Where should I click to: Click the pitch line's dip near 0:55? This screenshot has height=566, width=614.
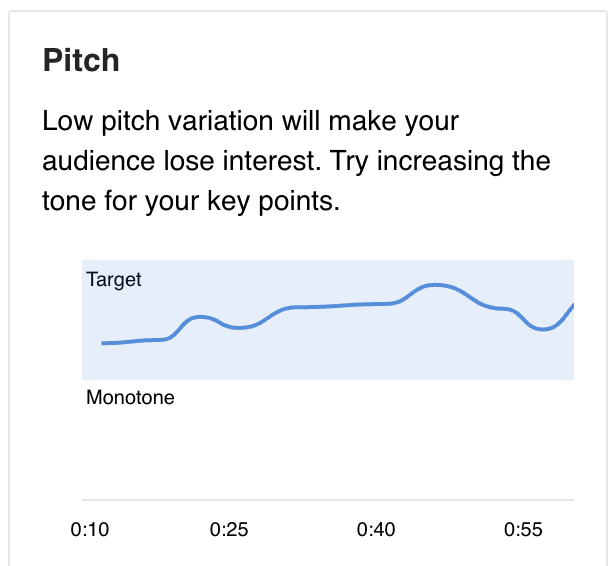(x=543, y=329)
